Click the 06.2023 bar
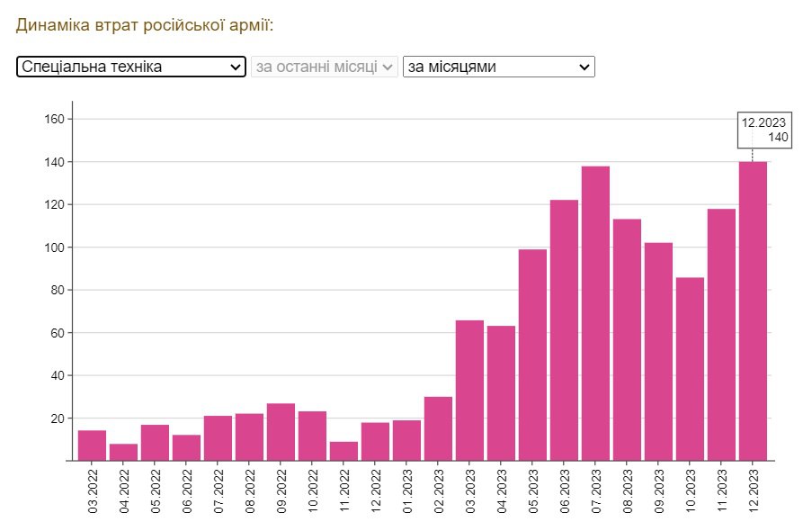The height and width of the screenshot is (531, 812). pyautogui.click(x=564, y=329)
